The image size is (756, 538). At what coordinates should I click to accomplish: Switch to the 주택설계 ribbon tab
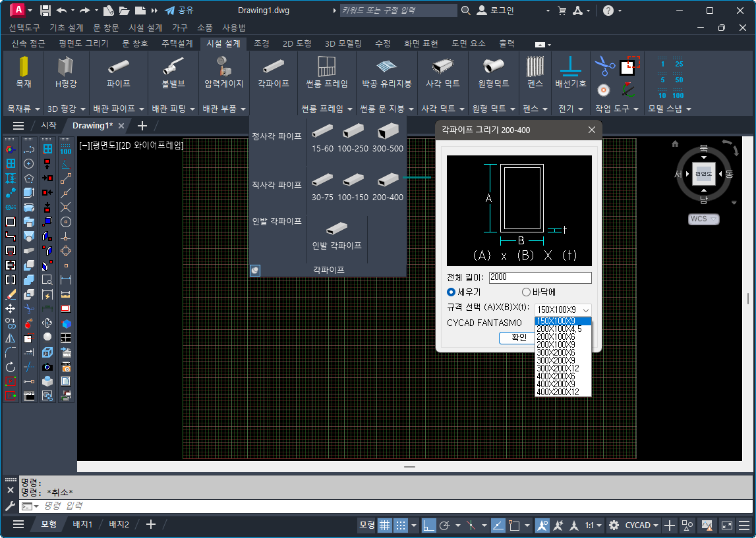tap(177, 43)
